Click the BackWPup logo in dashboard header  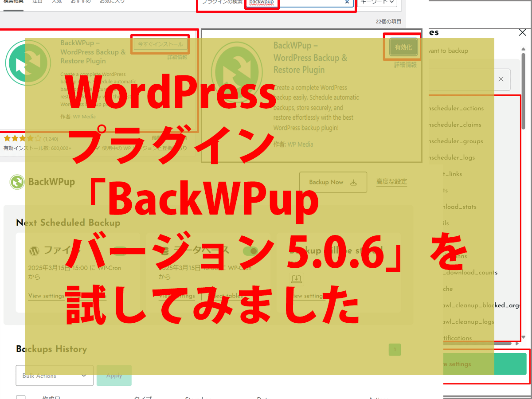click(42, 182)
